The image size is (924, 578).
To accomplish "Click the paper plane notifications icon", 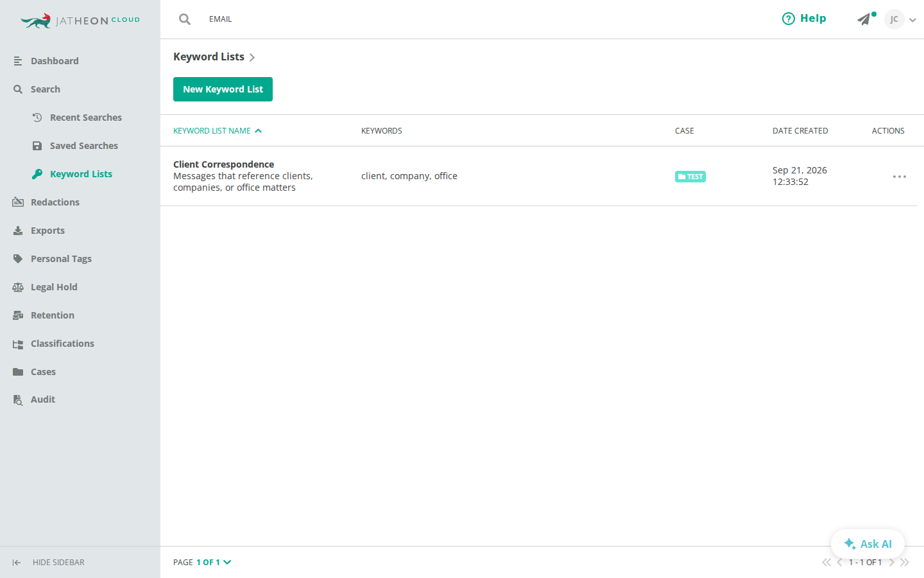I will point(865,19).
